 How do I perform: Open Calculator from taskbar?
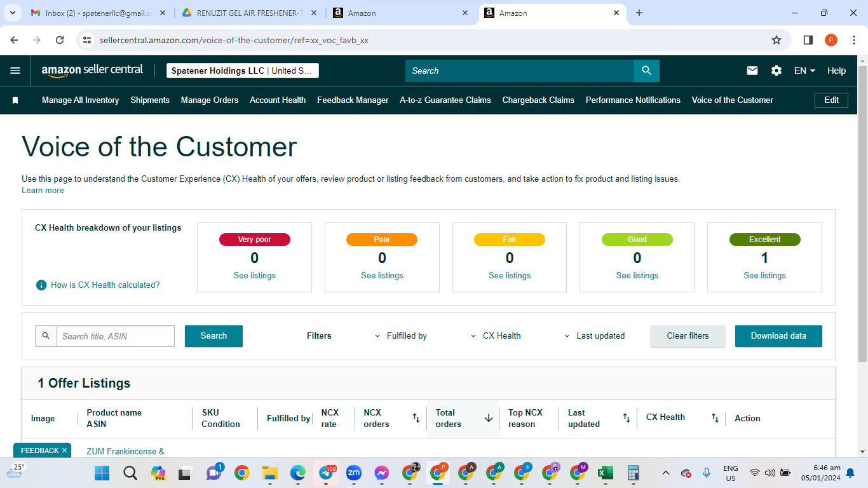tap(633, 473)
